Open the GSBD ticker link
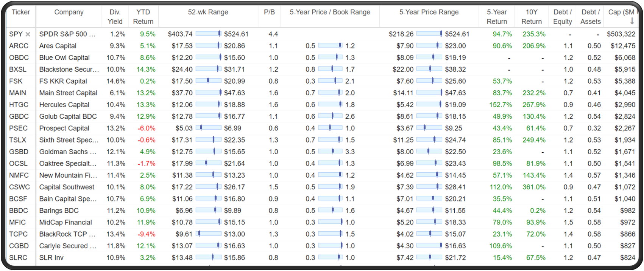Image resolution: width=644 pixels, height=271 pixels. pos(19,152)
